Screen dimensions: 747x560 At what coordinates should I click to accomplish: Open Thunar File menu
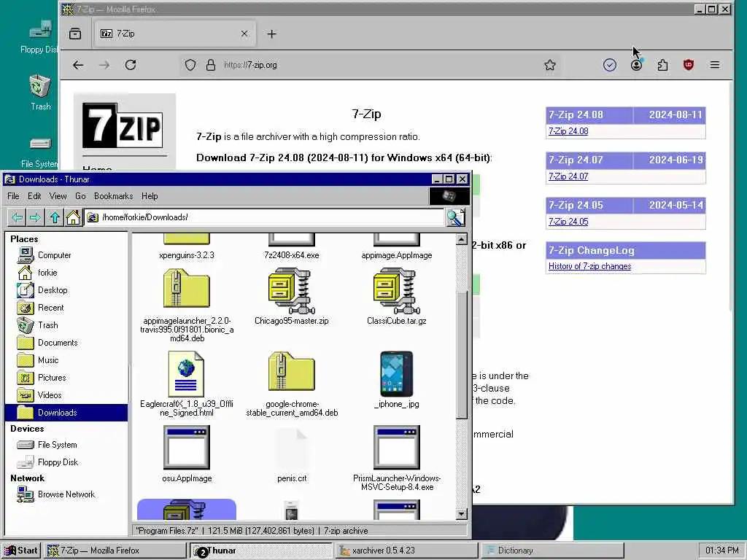point(13,196)
